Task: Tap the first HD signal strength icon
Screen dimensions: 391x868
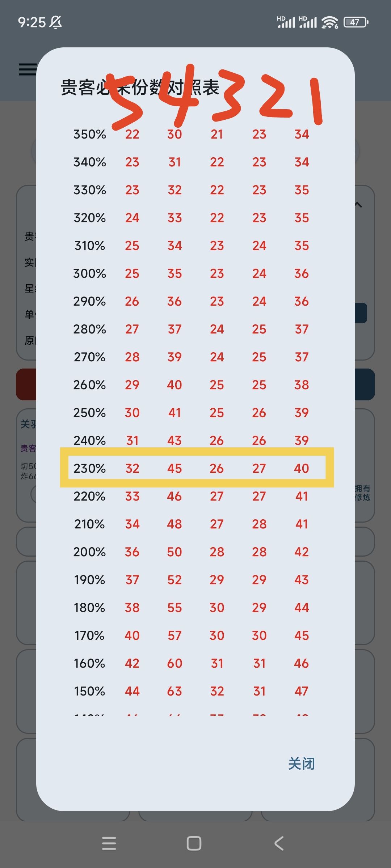Action: coord(286,22)
